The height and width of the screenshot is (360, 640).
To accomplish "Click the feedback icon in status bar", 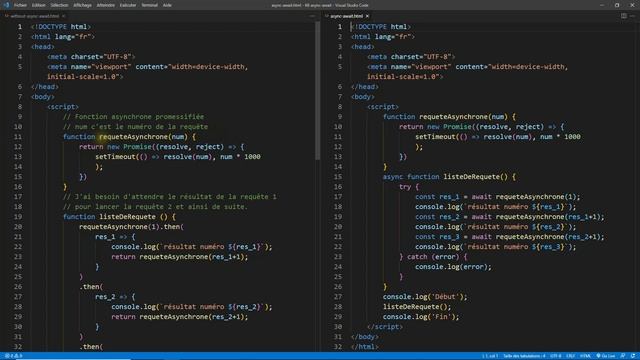I will coord(623,356).
